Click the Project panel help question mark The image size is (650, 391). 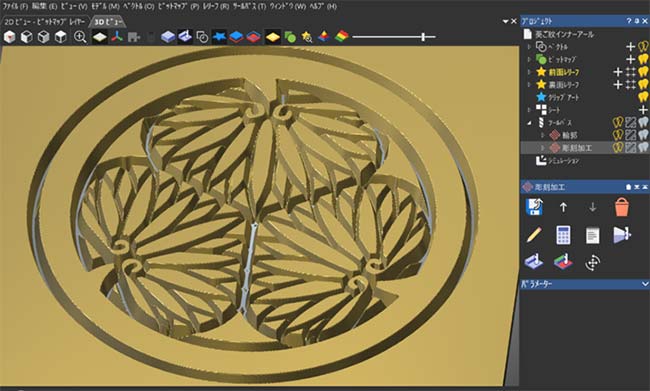coord(629,21)
